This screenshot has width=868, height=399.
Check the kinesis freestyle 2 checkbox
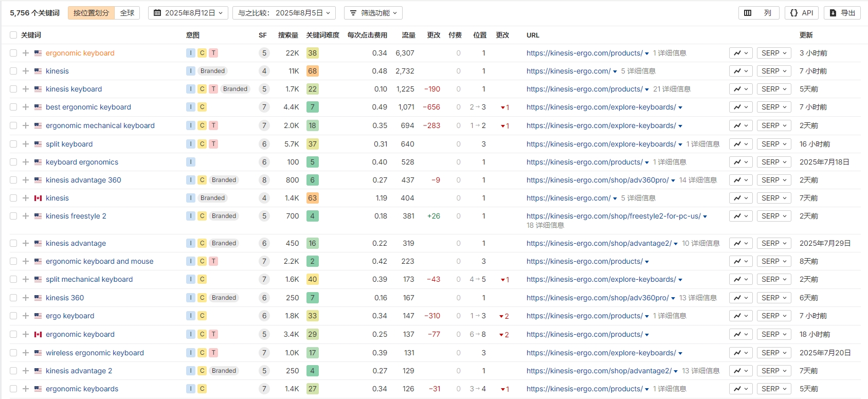click(13, 216)
